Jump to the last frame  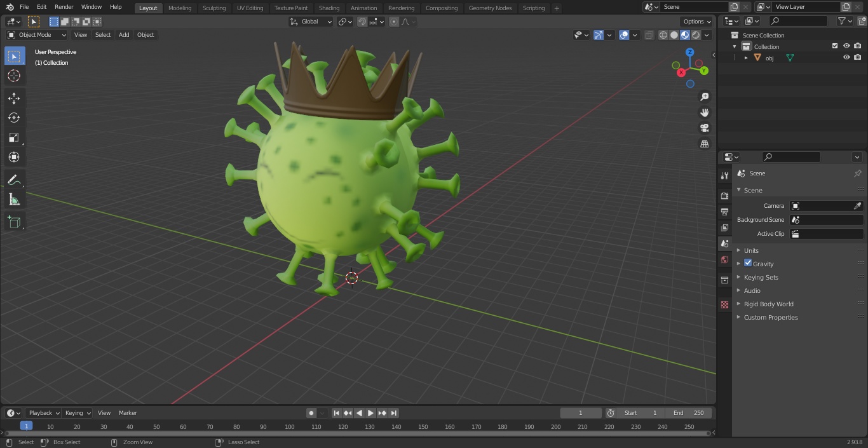coord(393,413)
